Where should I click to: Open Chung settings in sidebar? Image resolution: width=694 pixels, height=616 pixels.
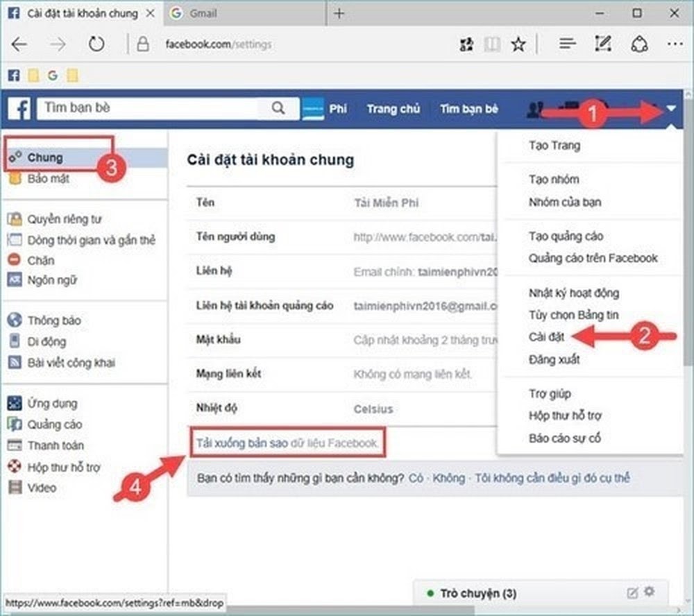[x=45, y=157]
